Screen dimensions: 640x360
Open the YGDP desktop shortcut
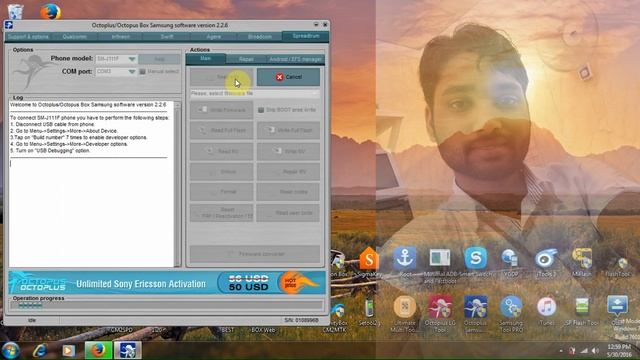[x=510, y=262]
